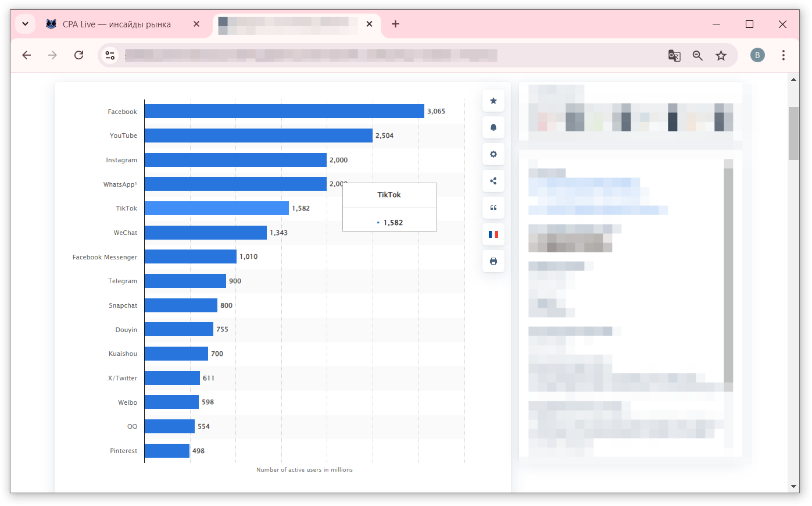Go back with browser back arrow
The width and height of the screenshot is (812, 506).
(x=27, y=55)
